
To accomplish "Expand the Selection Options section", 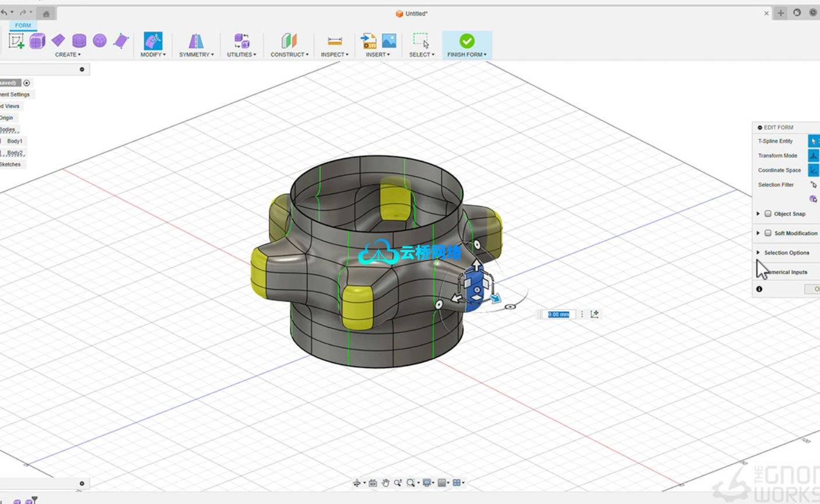I will pyautogui.click(x=758, y=253).
